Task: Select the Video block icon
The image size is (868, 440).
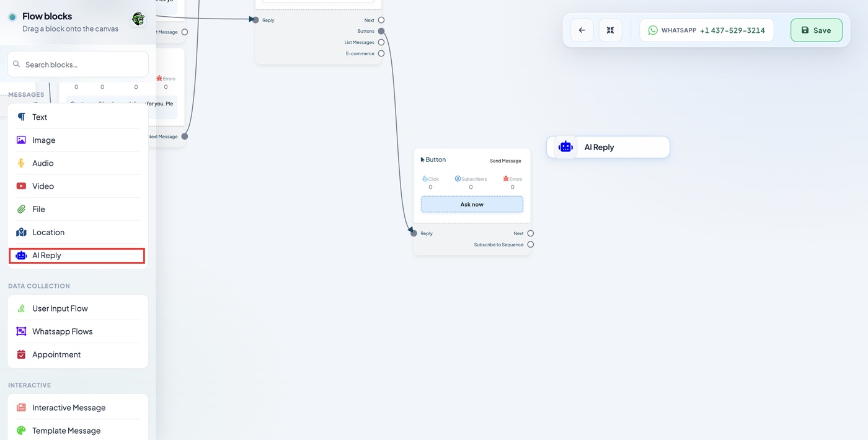Action: pyautogui.click(x=21, y=186)
